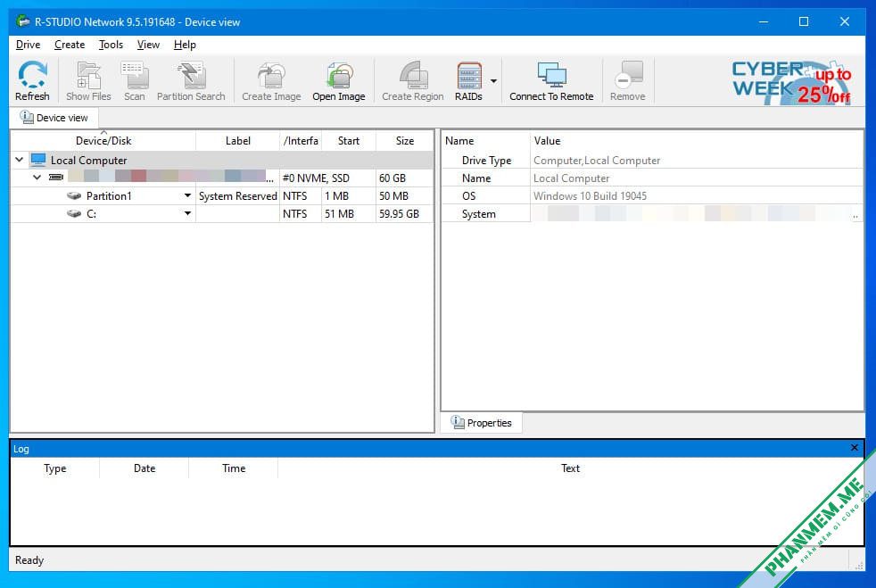Screen dimensions: 876x588
Task: Click the System property row name
Action: coord(479,213)
